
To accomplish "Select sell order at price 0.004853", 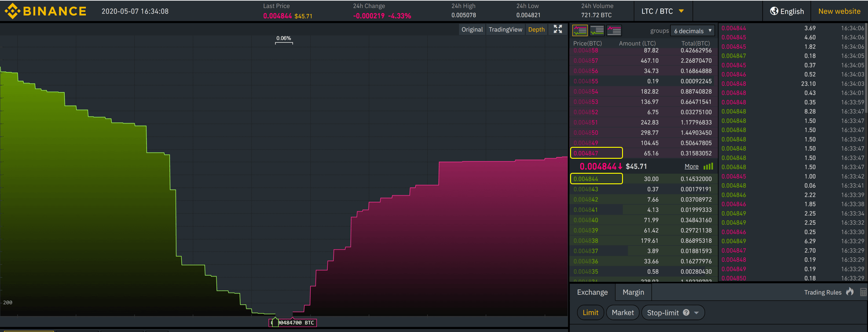I will 644,102.
